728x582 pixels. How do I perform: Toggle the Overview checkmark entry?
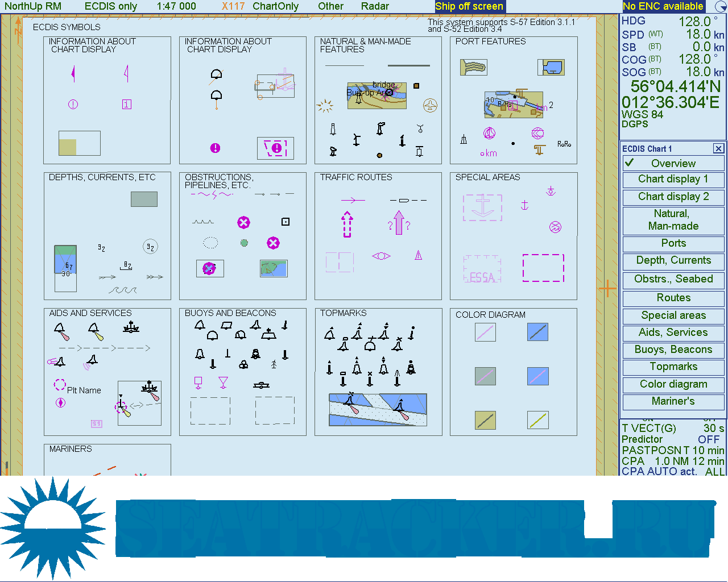(673, 164)
